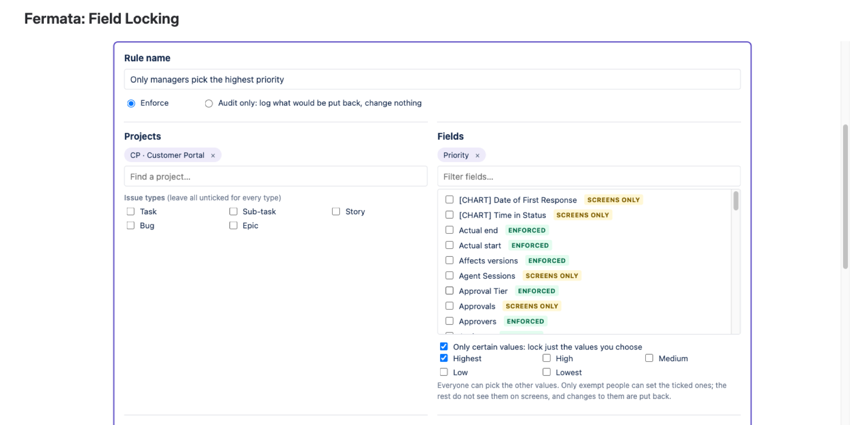Tick the Medium priority value
The height and width of the screenshot is (425, 868).
coord(650,358)
